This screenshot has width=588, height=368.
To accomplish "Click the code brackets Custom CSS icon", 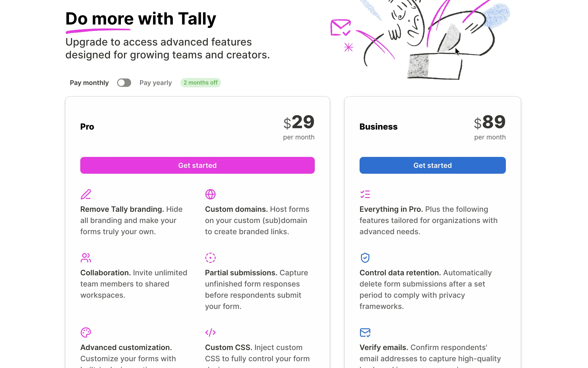I will (x=210, y=333).
